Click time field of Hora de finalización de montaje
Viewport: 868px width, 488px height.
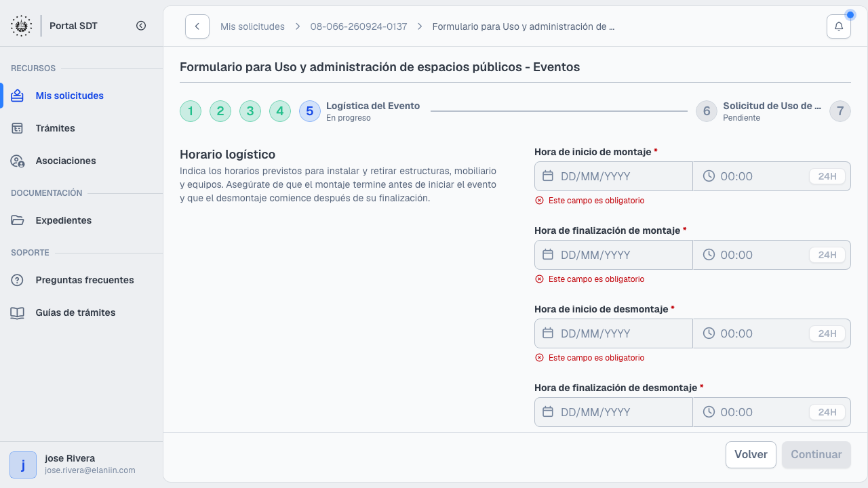(x=772, y=255)
